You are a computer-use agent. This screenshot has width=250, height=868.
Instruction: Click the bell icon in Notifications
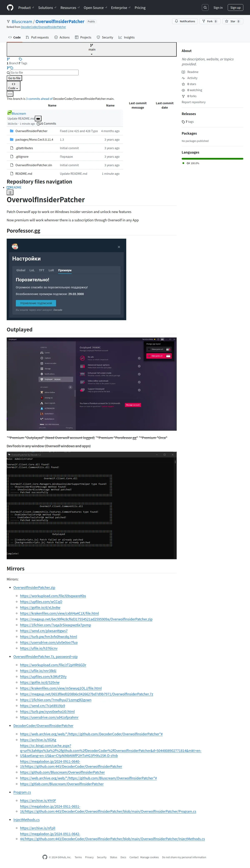[x=176, y=21]
